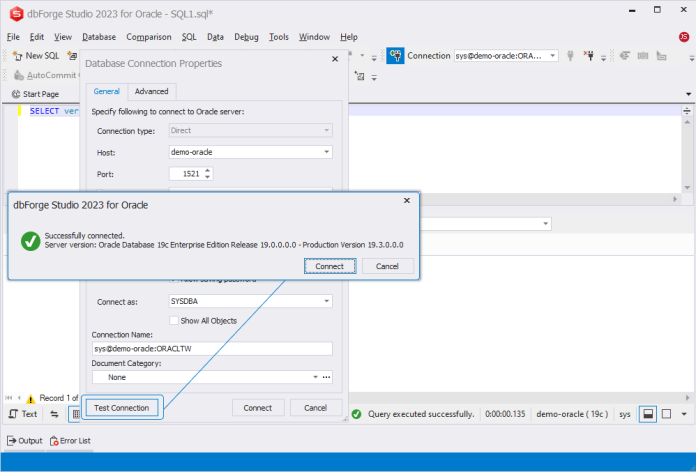Click the disconnect plug icon with red X
Image resolution: width=696 pixels, height=472 pixels.
click(x=589, y=56)
